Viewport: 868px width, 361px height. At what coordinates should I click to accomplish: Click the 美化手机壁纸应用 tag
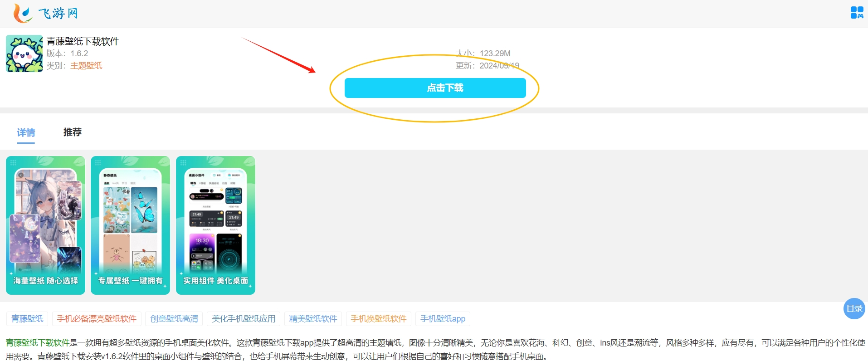(244, 319)
